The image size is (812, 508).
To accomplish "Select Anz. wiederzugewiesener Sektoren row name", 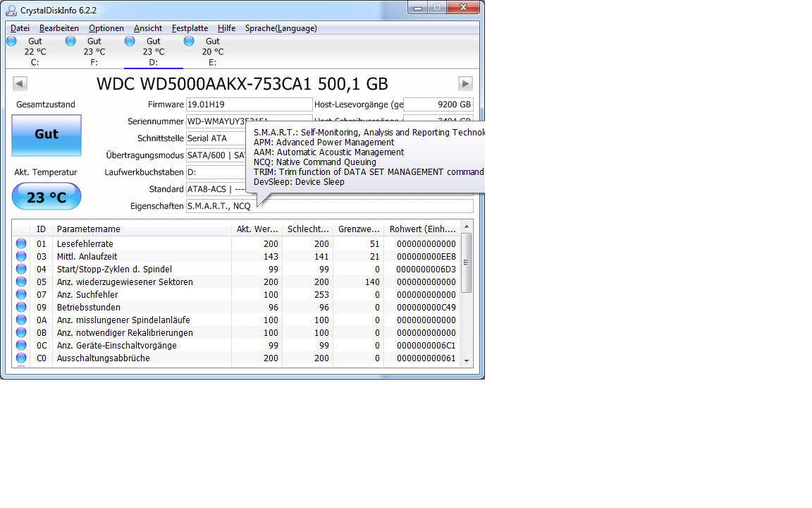I will tap(125, 282).
